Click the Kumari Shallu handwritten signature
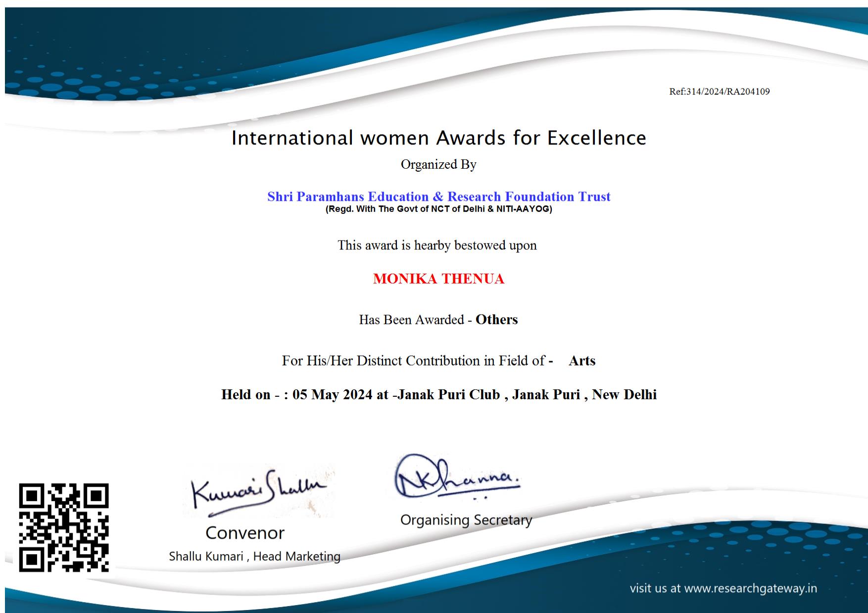868x613 pixels. [x=259, y=491]
